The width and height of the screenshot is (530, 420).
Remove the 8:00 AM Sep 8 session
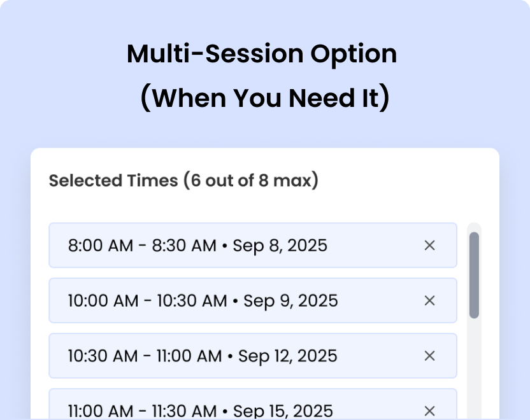tap(430, 245)
